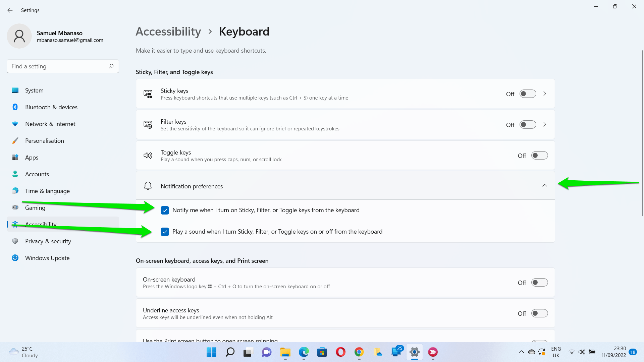Click the Find a setting search field

[57, 66]
